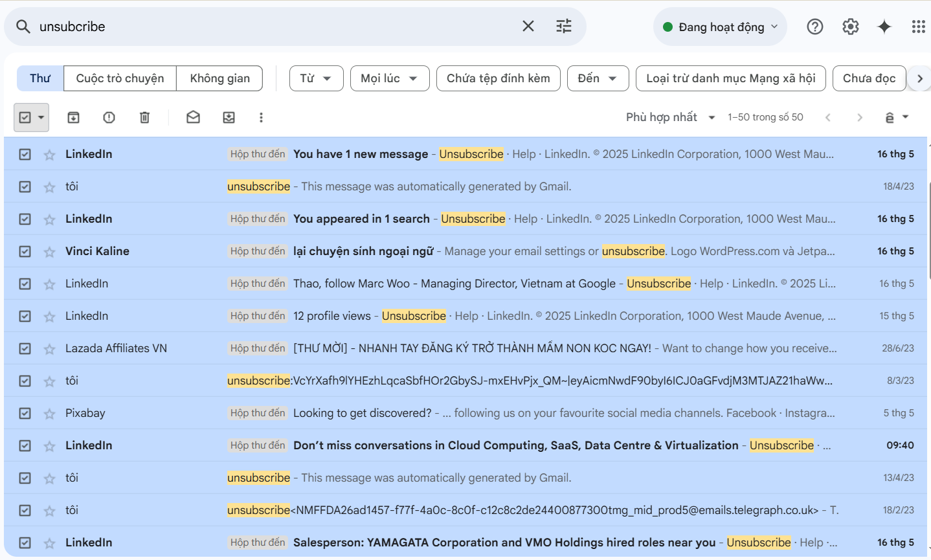Mark selected emails as read

point(193,117)
